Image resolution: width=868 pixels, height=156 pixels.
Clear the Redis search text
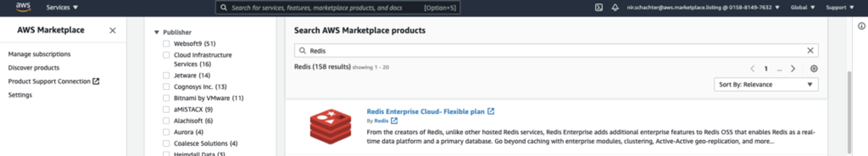click(810, 51)
